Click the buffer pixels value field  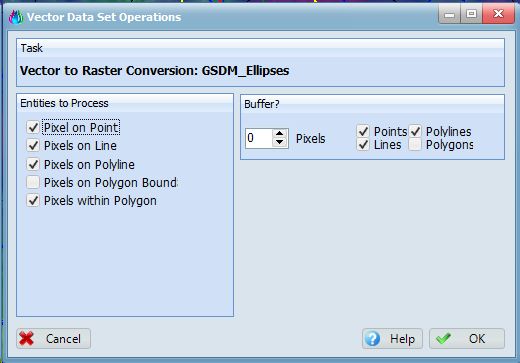[x=259, y=138]
